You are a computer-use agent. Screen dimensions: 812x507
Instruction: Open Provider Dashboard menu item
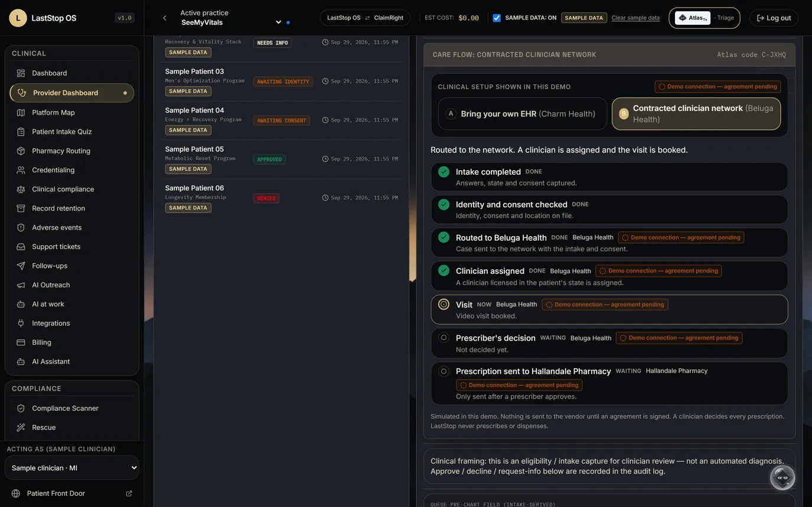tap(72, 93)
